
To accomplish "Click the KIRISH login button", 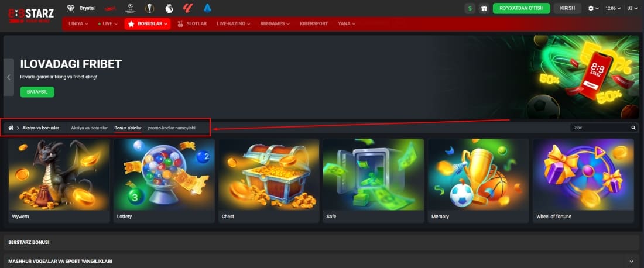I will coord(567,8).
